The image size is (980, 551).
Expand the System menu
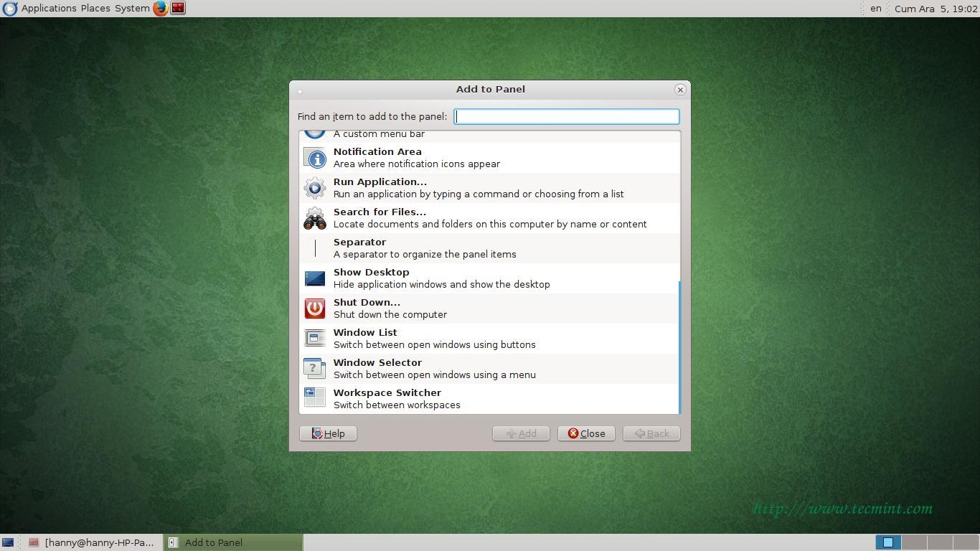(132, 9)
